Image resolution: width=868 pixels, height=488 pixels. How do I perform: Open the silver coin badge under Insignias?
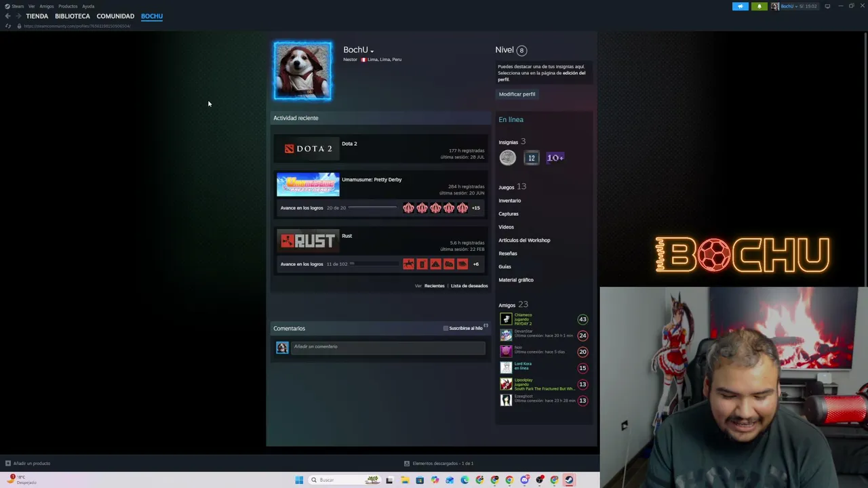coord(507,158)
